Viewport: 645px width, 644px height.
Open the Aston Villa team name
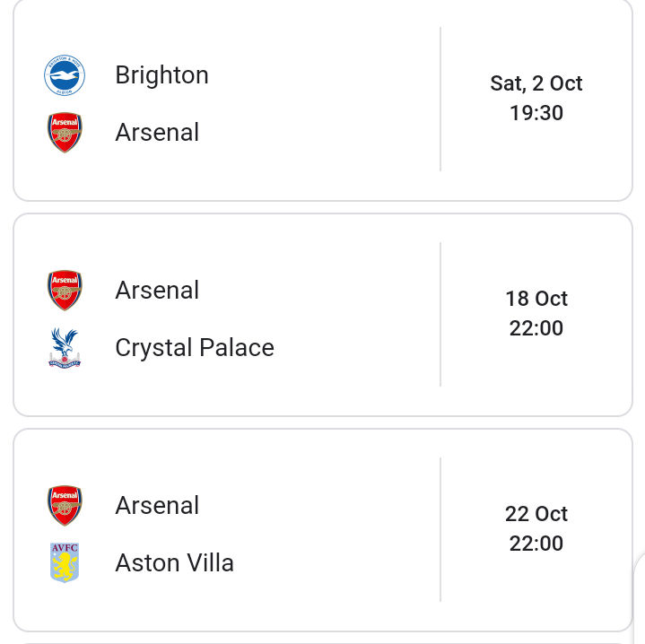click(174, 562)
